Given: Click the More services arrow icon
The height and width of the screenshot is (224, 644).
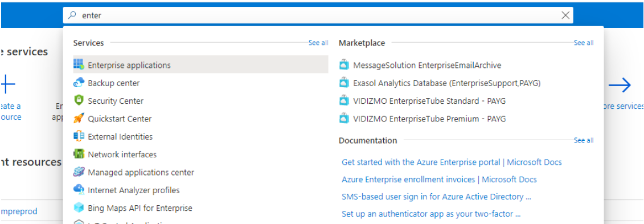Looking at the screenshot, I should [x=620, y=85].
